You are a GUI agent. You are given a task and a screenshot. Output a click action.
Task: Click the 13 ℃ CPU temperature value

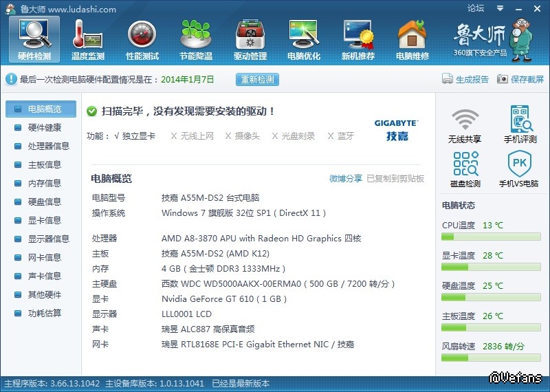click(x=493, y=225)
